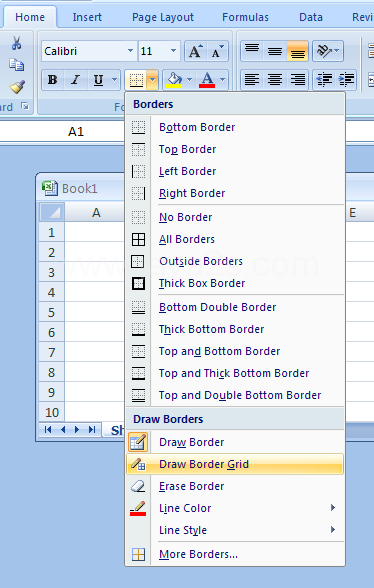
Task: Open the Clipboard dialog launcher
Action: click(x=25, y=106)
